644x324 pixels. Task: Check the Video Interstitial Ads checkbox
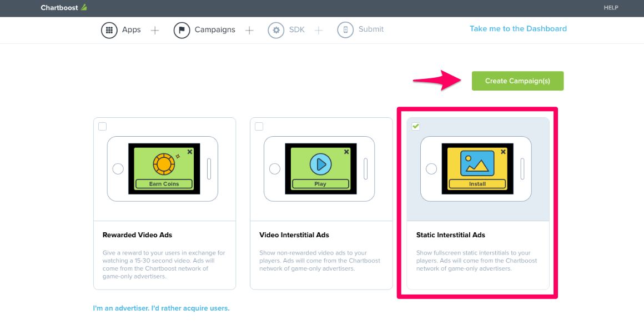click(259, 126)
